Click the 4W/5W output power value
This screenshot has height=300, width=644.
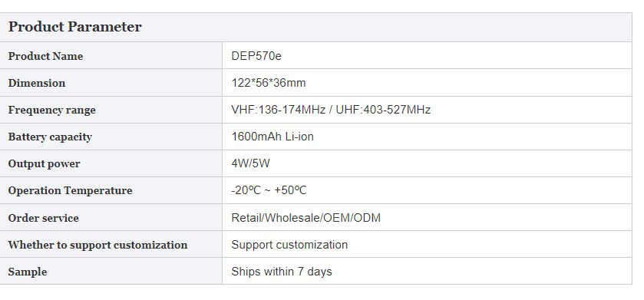(250, 163)
